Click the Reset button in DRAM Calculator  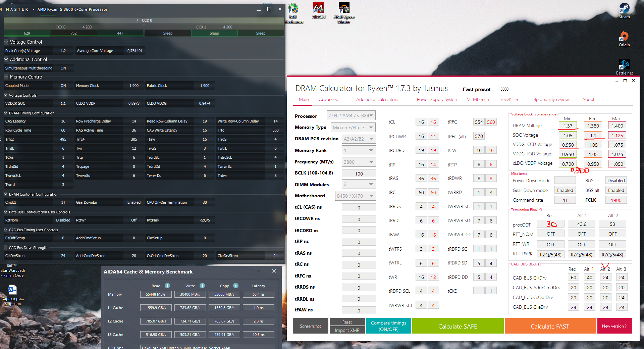click(x=347, y=322)
